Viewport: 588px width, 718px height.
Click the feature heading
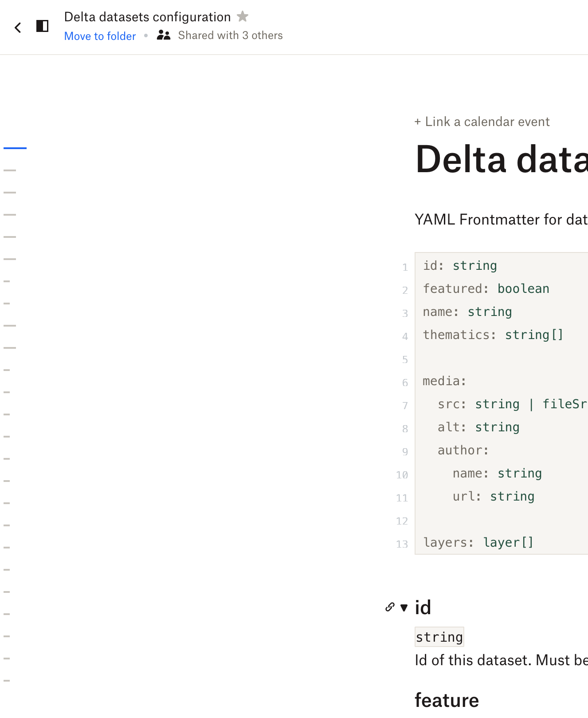pyautogui.click(x=447, y=700)
